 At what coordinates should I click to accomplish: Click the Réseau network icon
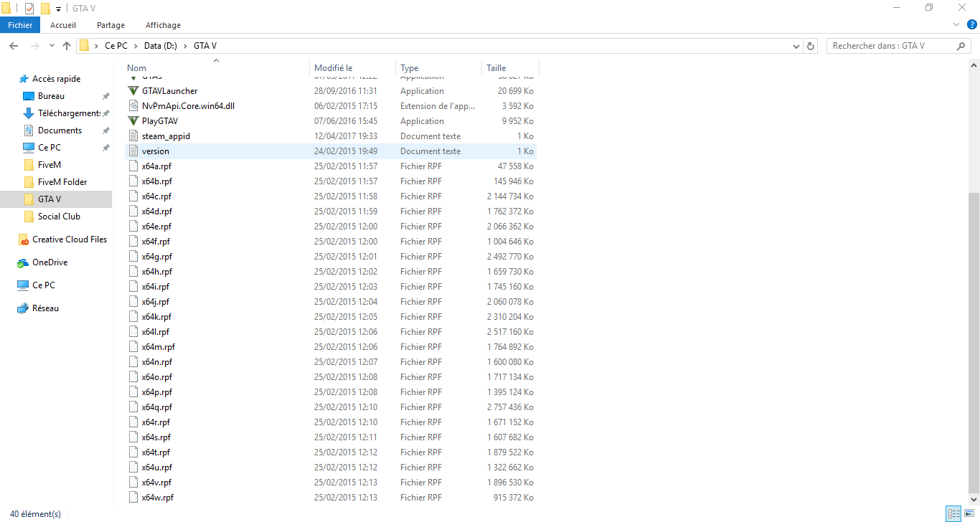[24, 308]
